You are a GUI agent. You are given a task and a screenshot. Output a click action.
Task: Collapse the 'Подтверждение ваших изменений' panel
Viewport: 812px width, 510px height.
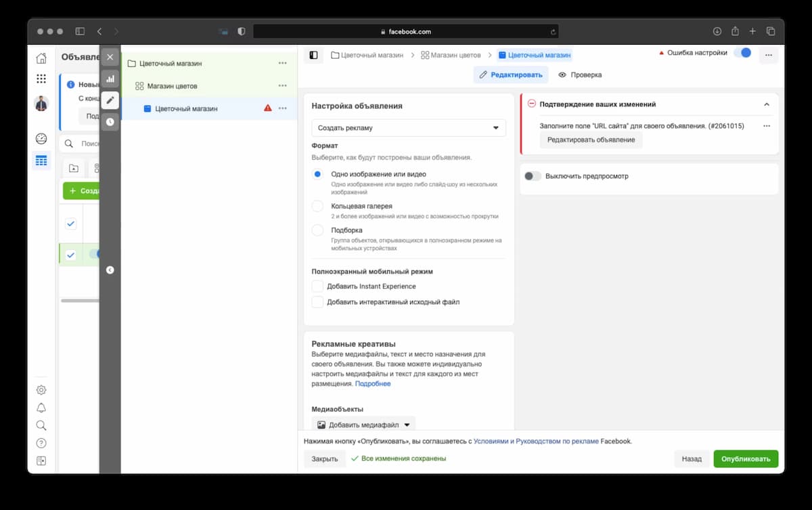pos(767,104)
